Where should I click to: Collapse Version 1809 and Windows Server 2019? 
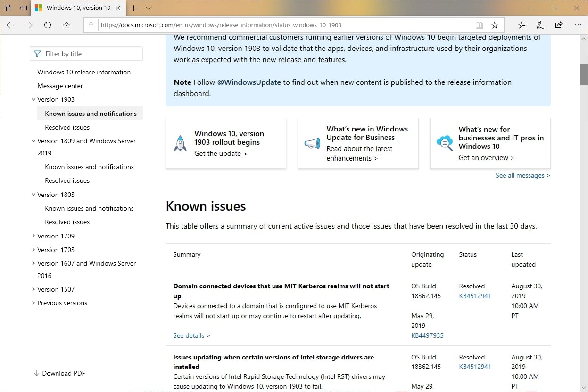(33, 141)
